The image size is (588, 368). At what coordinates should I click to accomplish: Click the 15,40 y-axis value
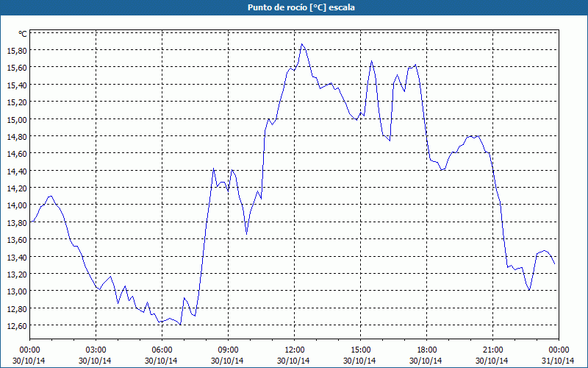tap(17, 85)
